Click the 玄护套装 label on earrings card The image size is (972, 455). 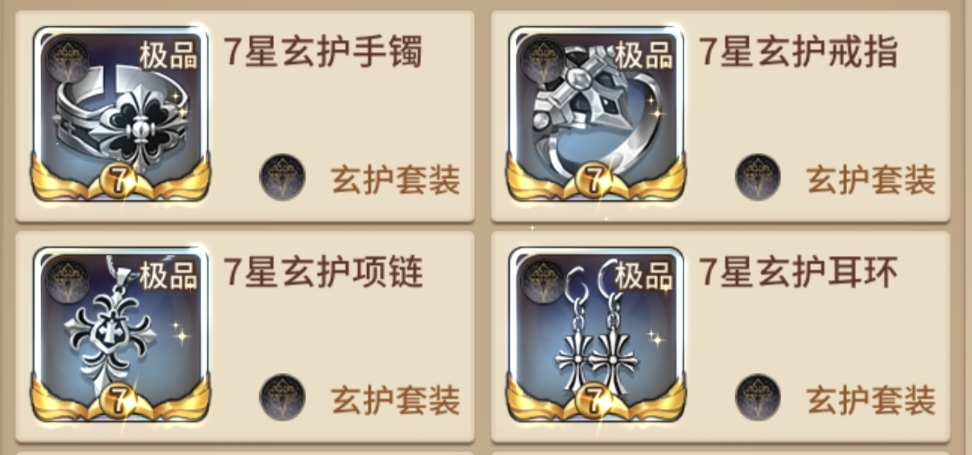coord(871,400)
